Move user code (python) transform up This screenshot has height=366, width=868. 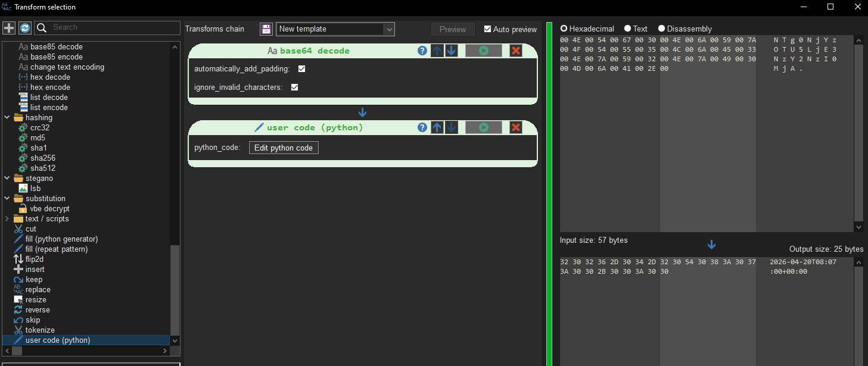437,127
